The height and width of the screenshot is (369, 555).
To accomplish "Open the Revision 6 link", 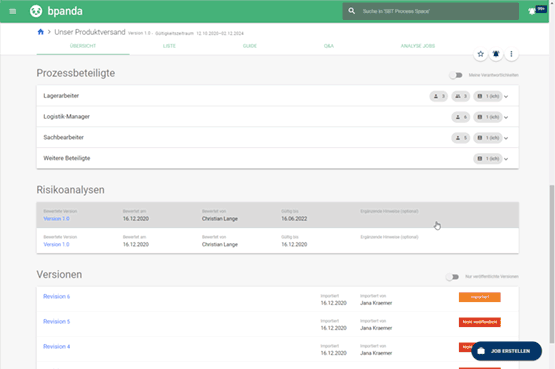I will click(x=57, y=296).
